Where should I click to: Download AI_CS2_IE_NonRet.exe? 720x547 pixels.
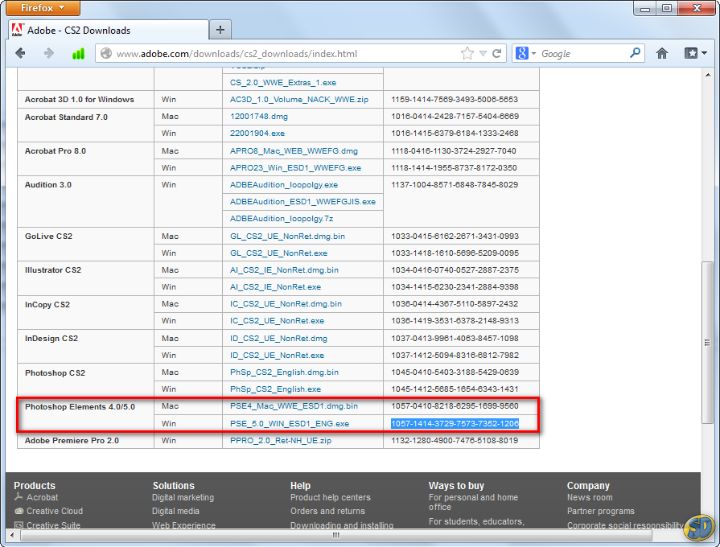click(275, 287)
